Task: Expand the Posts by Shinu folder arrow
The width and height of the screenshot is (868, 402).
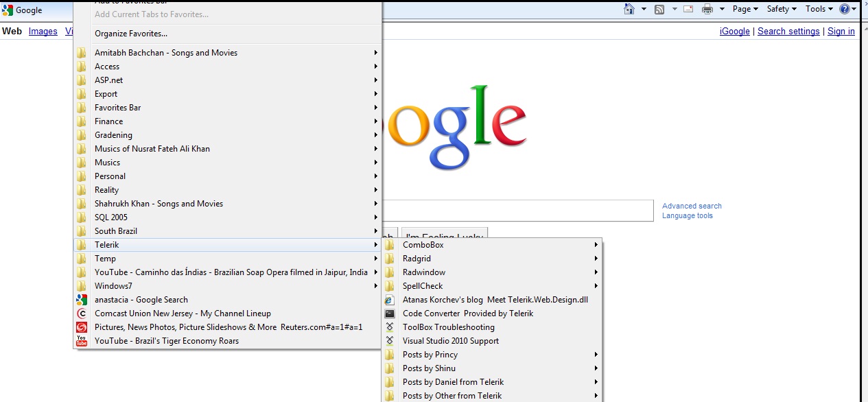Action: coord(596,368)
